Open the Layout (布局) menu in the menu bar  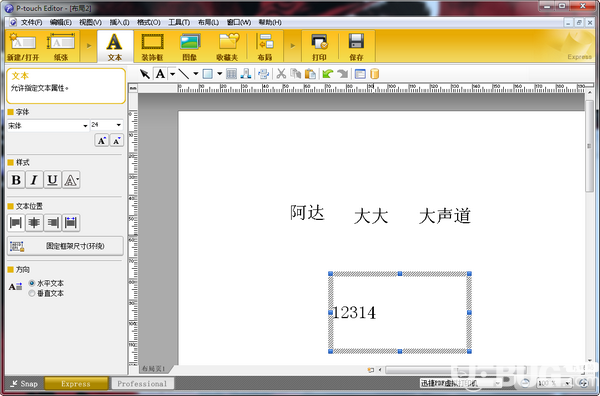[x=208, y=22]
